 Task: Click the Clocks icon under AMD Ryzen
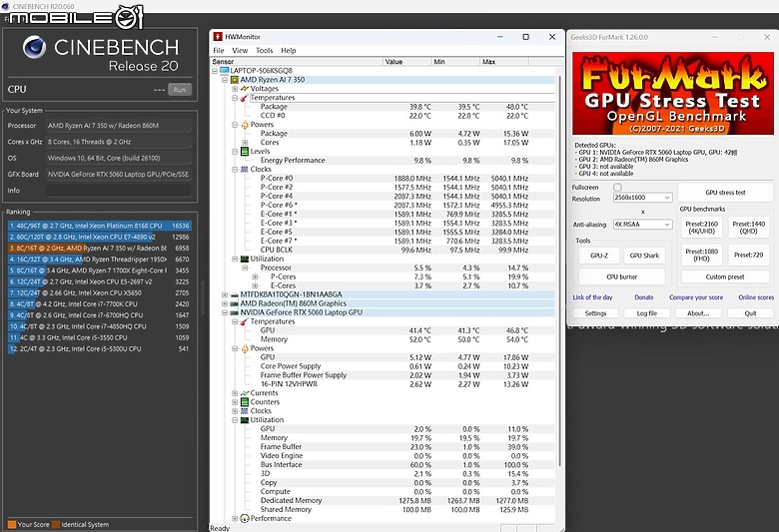[x=245, y=169]
